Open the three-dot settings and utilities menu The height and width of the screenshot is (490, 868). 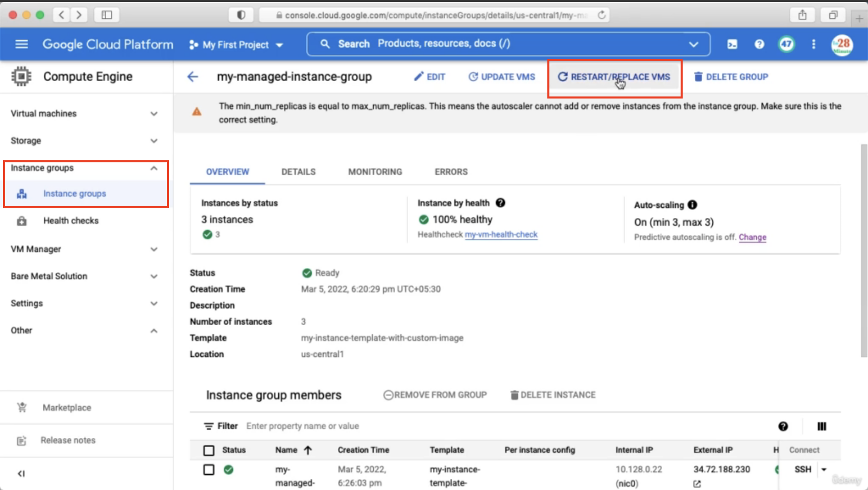click(x=813, y=44)
